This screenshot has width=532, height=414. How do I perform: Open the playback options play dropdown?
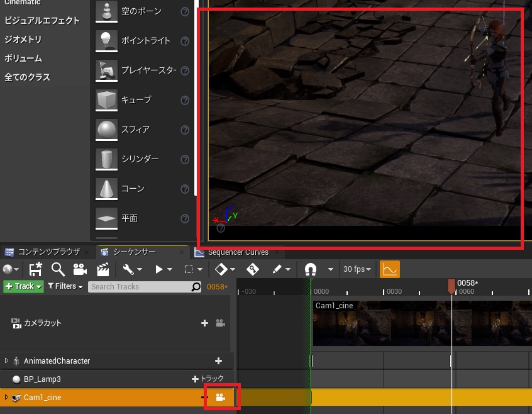pos(163,269)
